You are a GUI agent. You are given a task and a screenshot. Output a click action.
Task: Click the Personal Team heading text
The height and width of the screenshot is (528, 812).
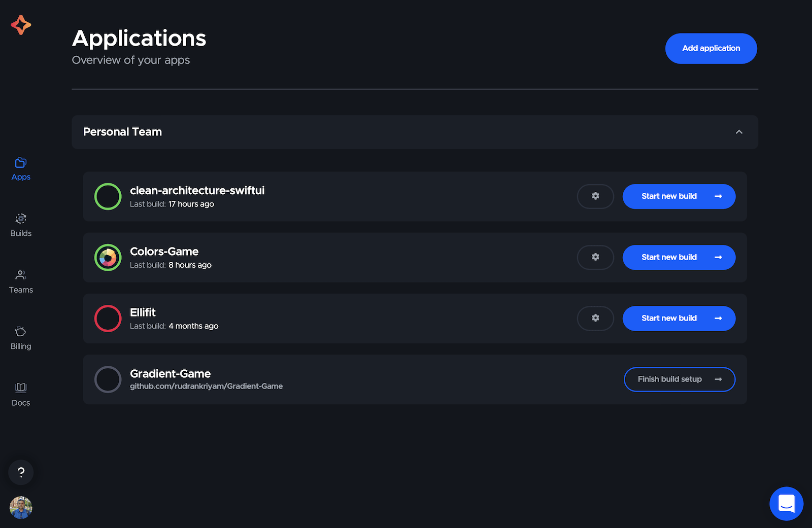[122, 132]
